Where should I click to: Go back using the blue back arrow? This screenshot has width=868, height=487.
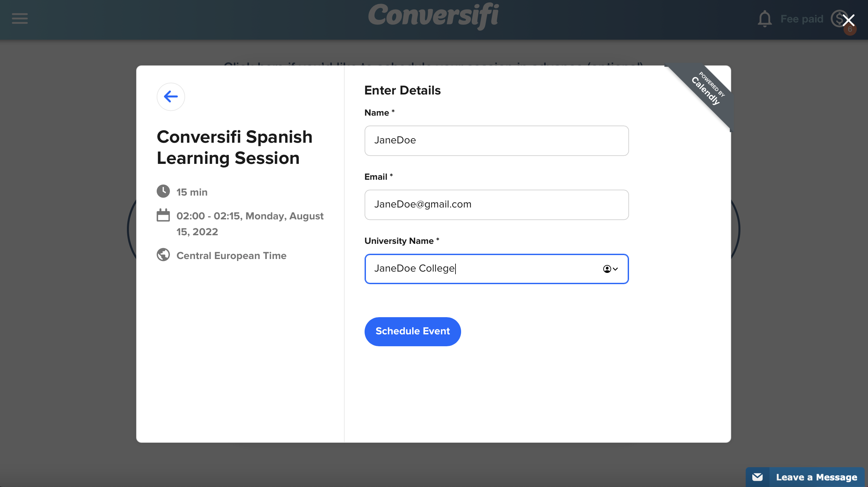[171, 97]
